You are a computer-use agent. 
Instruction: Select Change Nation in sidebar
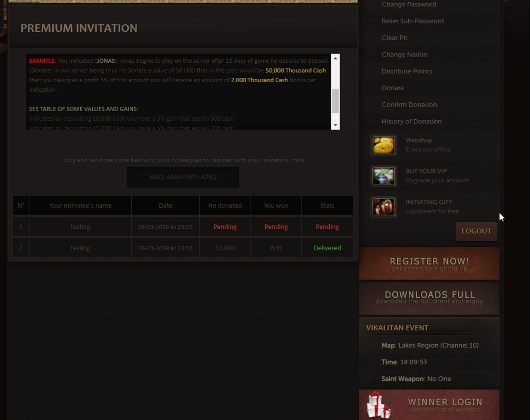coord(404,54)
